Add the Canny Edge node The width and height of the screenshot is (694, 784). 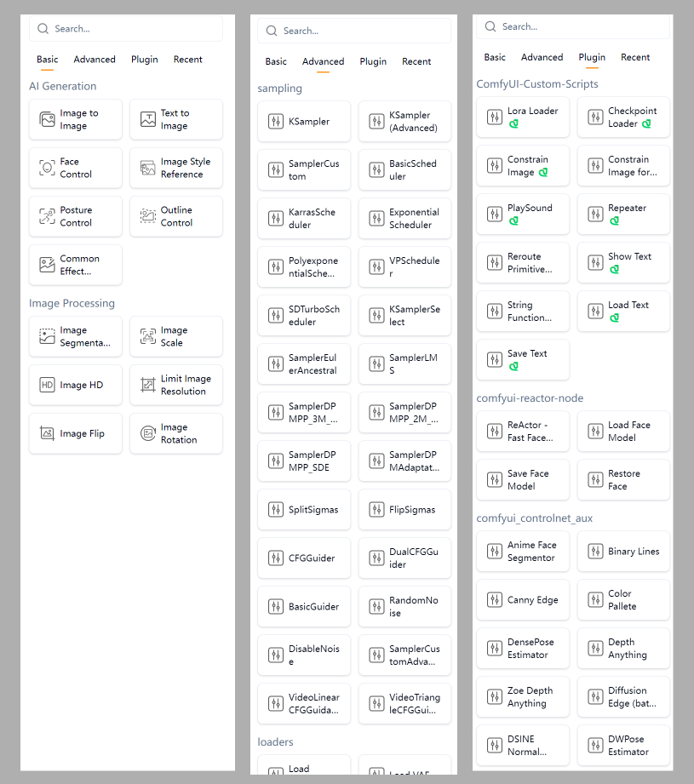pos(523,600)
